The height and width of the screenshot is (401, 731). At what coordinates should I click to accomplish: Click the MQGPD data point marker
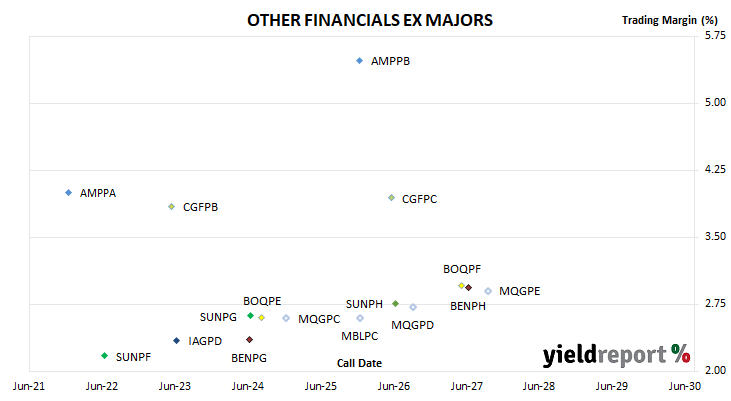pos(413,307)
